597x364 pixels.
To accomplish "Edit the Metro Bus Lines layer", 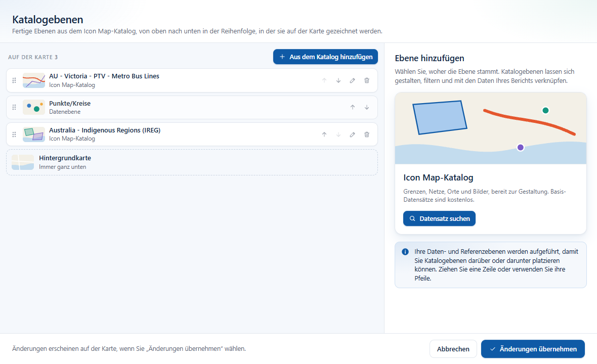I will [353, 80].
